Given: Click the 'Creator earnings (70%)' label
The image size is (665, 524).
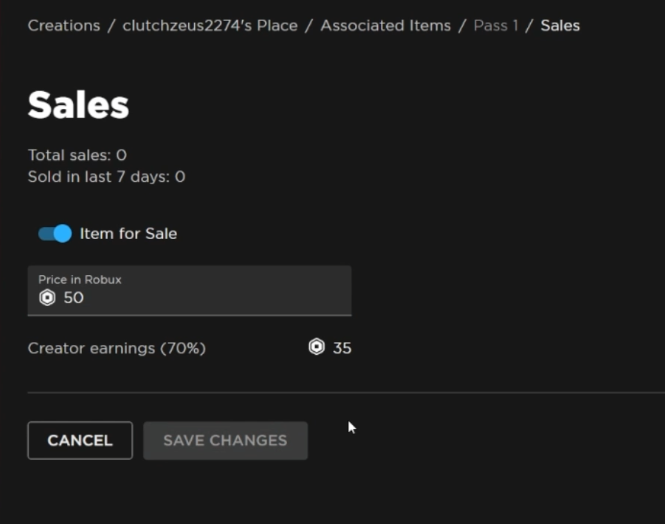Looking at the screenshot, I should [x=116, y=348].
